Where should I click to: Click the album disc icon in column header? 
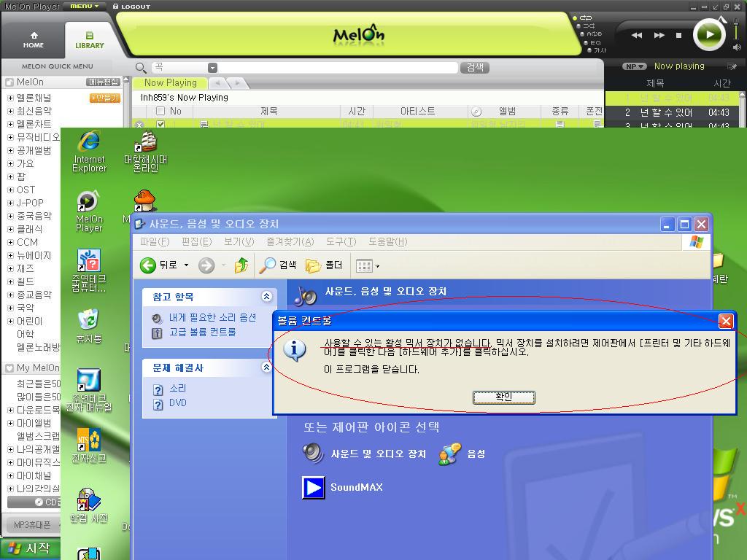point(476,112)
